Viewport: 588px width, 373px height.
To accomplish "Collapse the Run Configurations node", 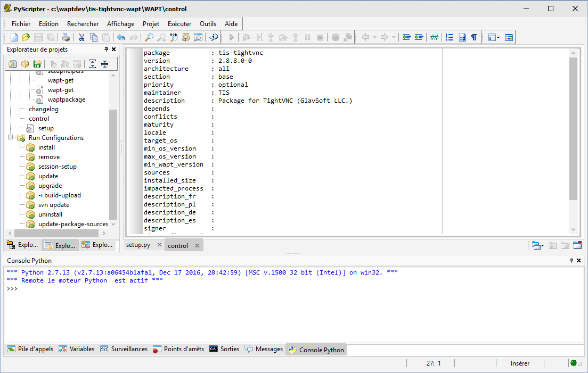I will tap(11, 137).
